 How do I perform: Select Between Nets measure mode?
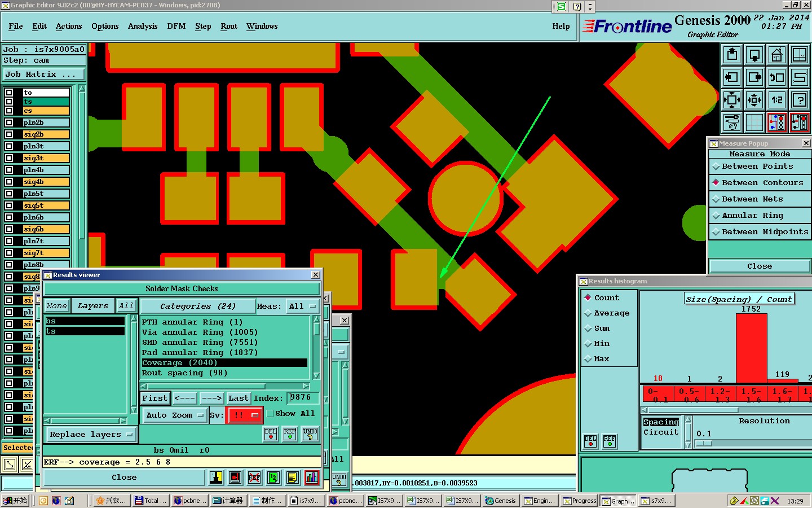click(x=760, y=199)
